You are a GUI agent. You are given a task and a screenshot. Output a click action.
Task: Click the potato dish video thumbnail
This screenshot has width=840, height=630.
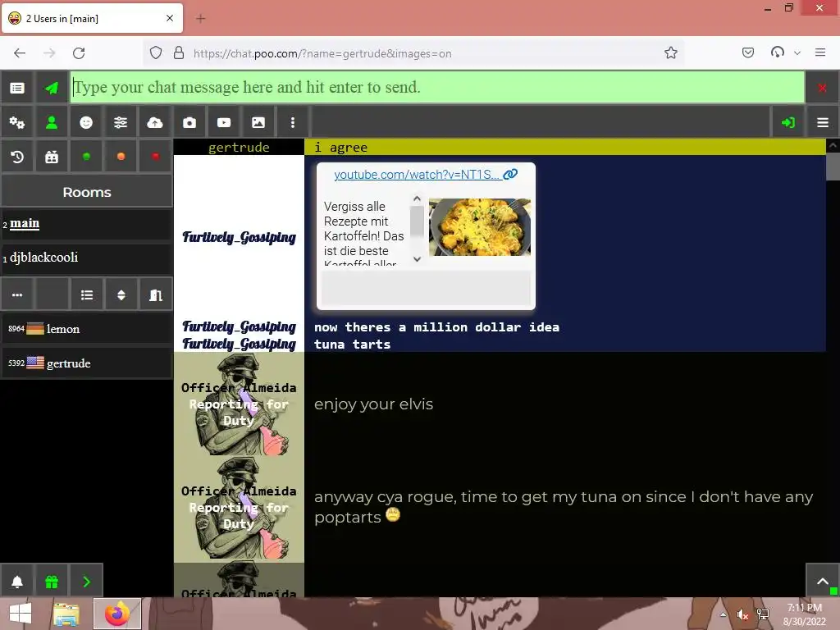479,226
